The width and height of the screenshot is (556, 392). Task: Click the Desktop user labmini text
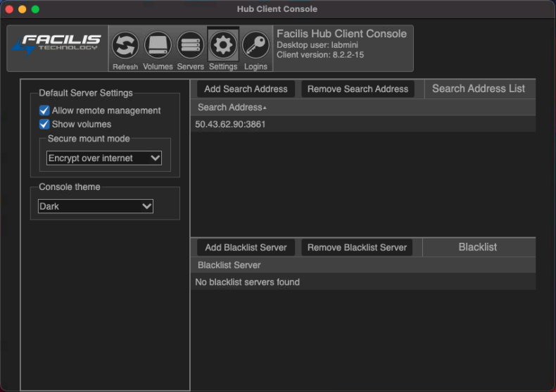pyautogui.click(x=317, y=45)
